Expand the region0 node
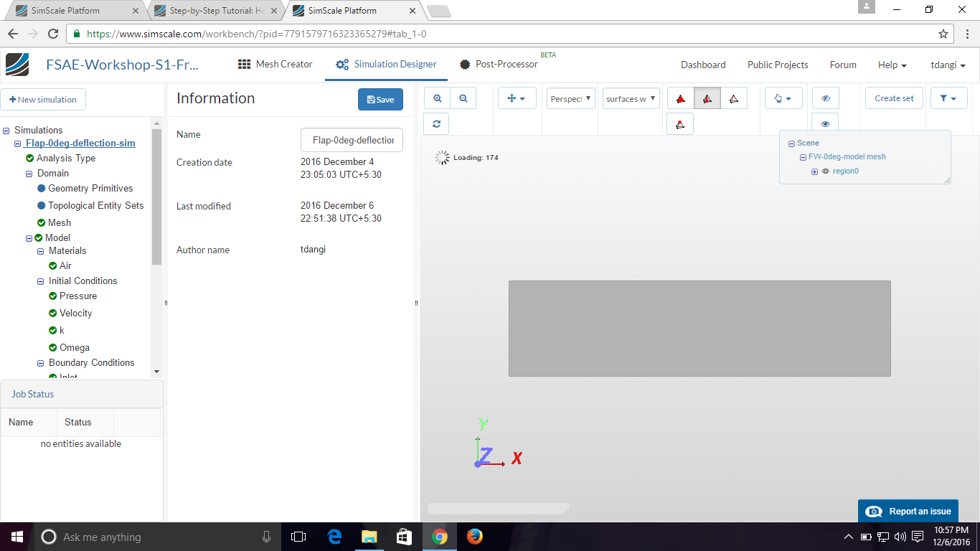The width and height of the screenshot is (980, 551). click(815, 171)
